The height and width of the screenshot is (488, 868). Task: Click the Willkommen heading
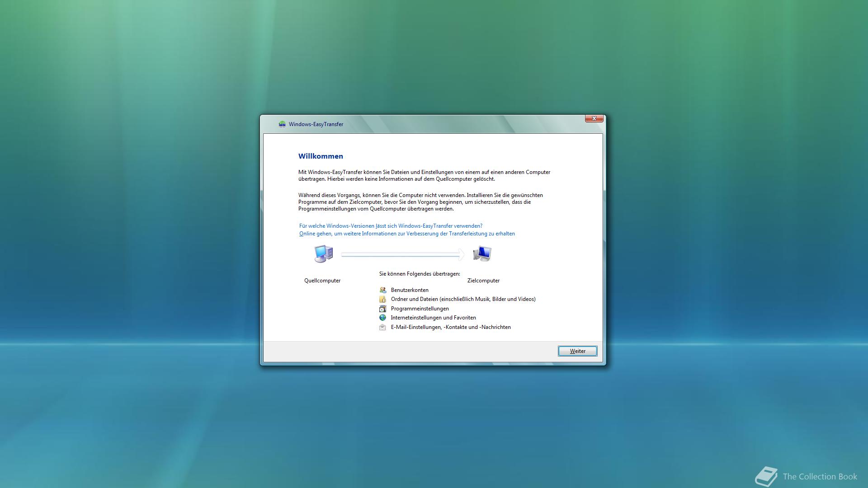(x=321, y=156)
